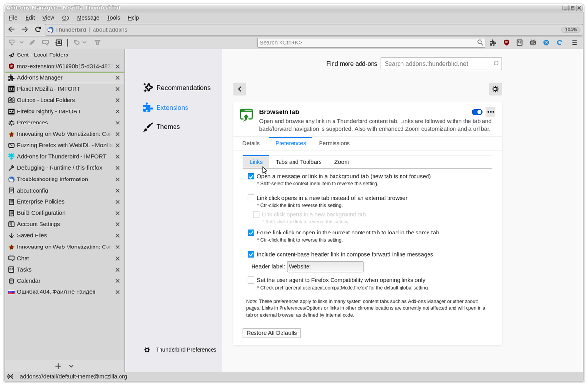Open the Build Configuration tab
This screenshot has width=588, height=386.
coord(65,213)
